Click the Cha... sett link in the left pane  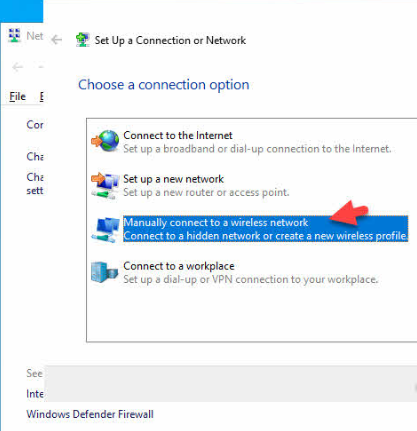coord(35,184)
